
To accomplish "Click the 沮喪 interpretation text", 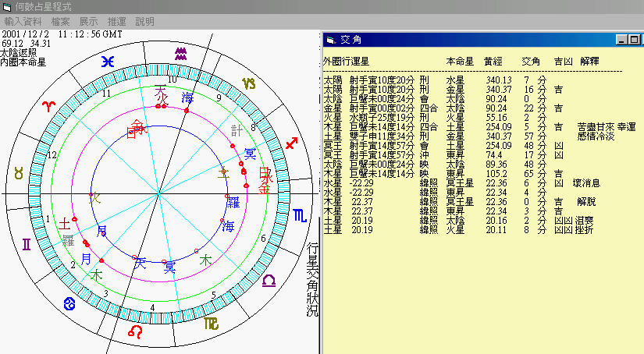I will pos(585,221).
